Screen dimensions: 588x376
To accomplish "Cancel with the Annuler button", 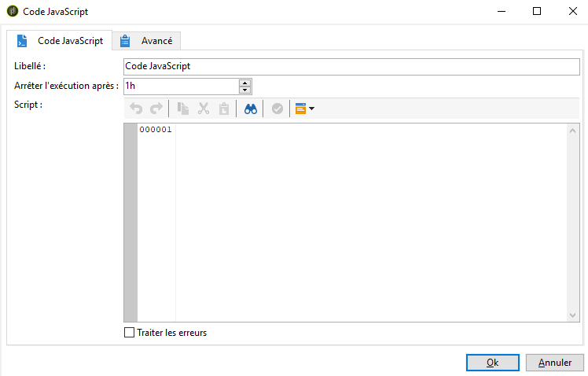I will click(x=555, y=363).
